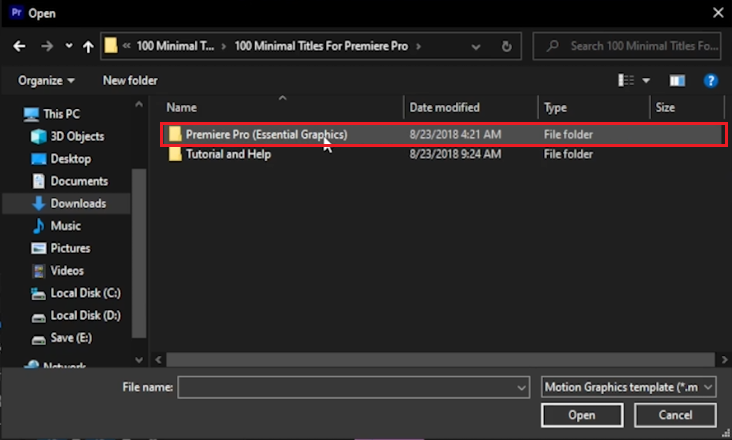Open the Motion Graphics template file type dropdown
Screen dimensions: 732x440
tap(628, 387)
